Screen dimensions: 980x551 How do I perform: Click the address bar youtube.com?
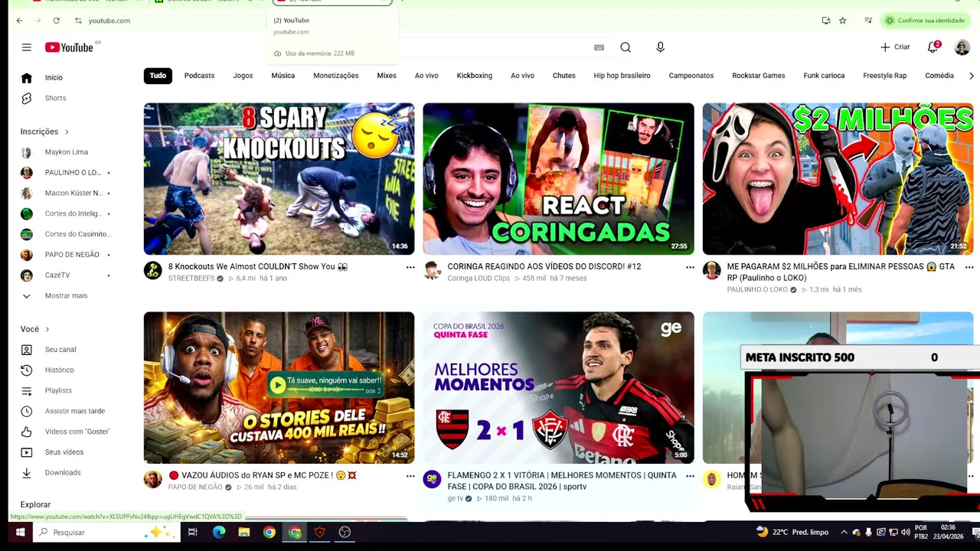pyautogui.click(x=109, y=21)
